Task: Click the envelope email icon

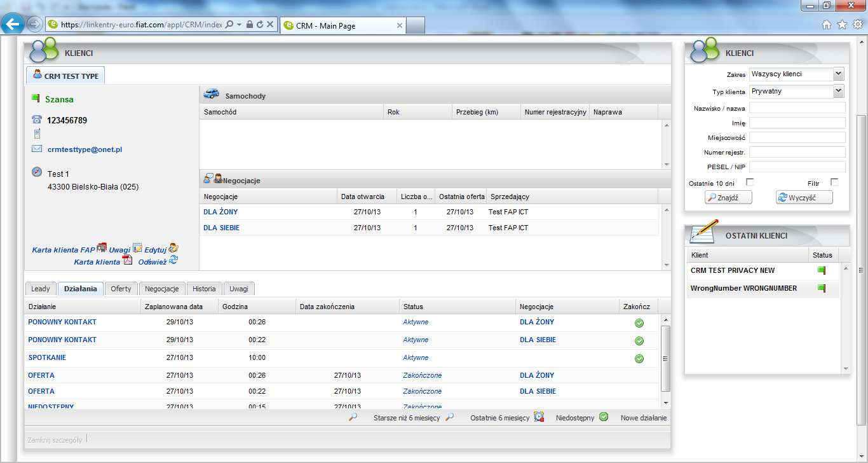Action: (x=37, y=149)
